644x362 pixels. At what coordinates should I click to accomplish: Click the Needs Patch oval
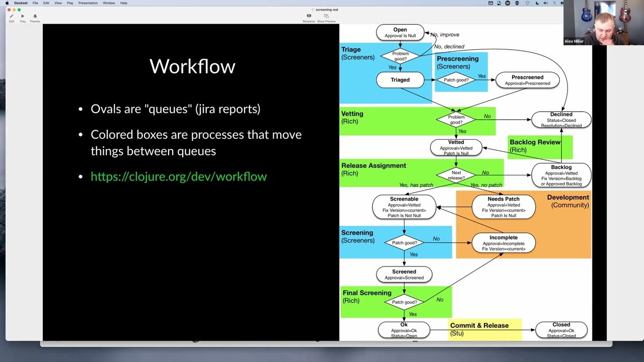click(x=503, y=207)
